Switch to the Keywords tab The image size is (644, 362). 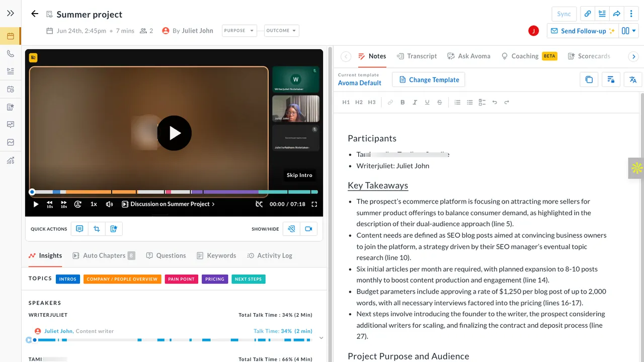point(216,255)
